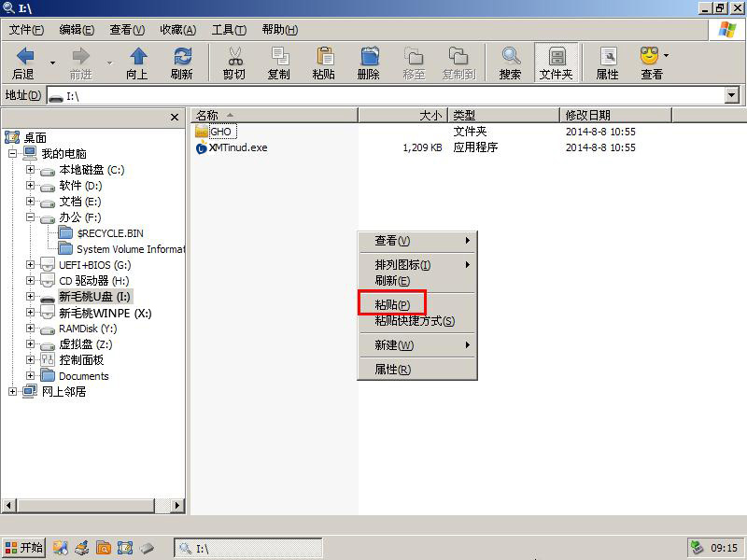
Task: Choose 刷新(E) in the context menu
Action: click(x=416, y=281)
